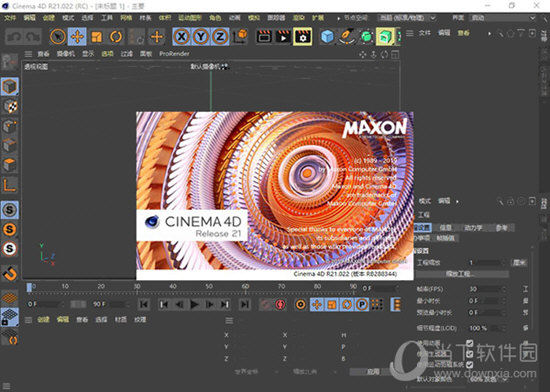Image resolution: width=550 pixels, height=392 pixels.
Task: Click frame 50 on timeline ruler
Action: [209, 286]
